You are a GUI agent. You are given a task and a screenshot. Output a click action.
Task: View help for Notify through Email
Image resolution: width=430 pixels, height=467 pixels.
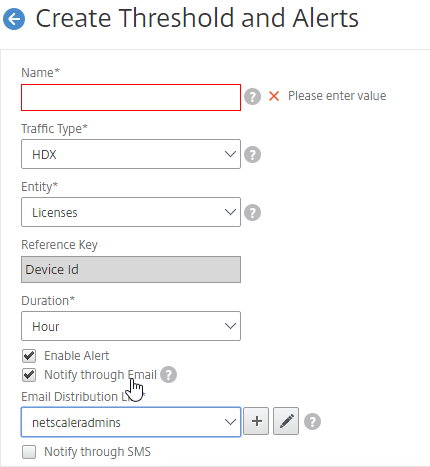coord(168,375)
